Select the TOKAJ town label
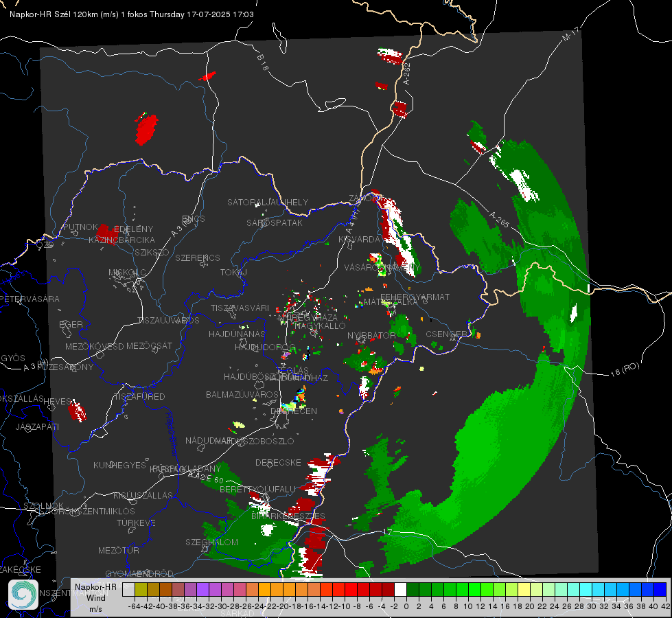Viewport: 672px width, 618px height. click(x=233, y=273)
